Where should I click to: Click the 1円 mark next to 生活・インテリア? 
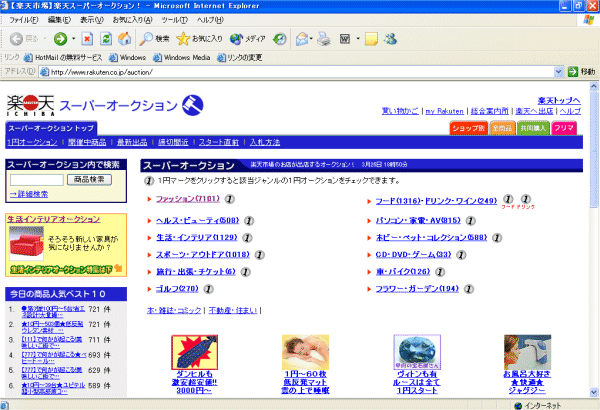(247, 238)
